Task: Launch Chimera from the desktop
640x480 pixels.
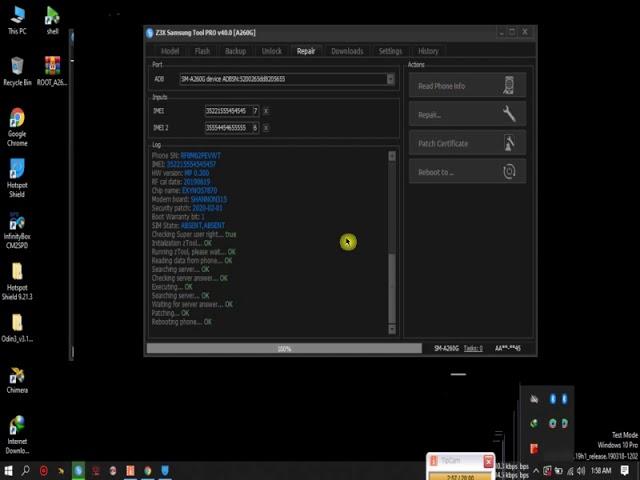Action: click(x=17, y=380)
